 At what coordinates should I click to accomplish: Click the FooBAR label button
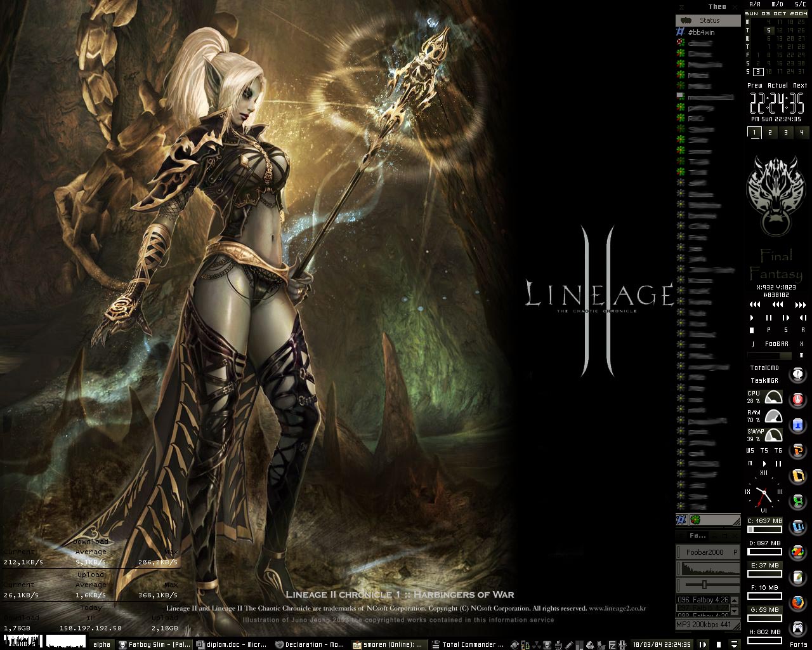776,344
